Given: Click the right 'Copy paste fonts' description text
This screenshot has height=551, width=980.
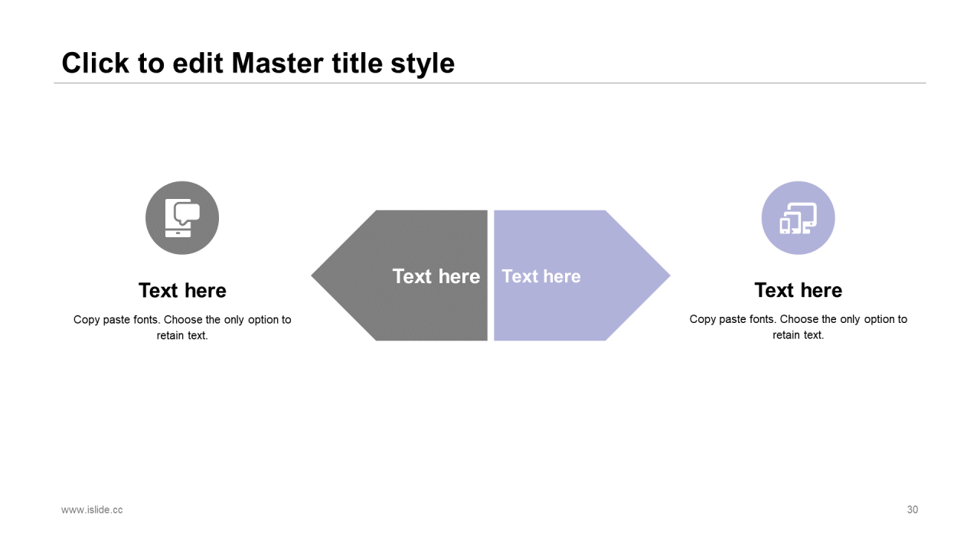Looking at the screenshot, I should point(798,327).
